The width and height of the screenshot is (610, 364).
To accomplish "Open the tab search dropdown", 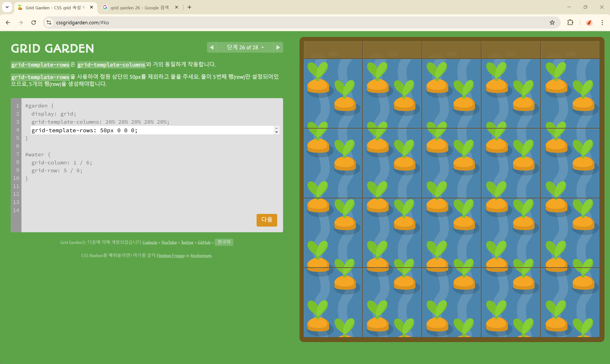I will (7, 7).
